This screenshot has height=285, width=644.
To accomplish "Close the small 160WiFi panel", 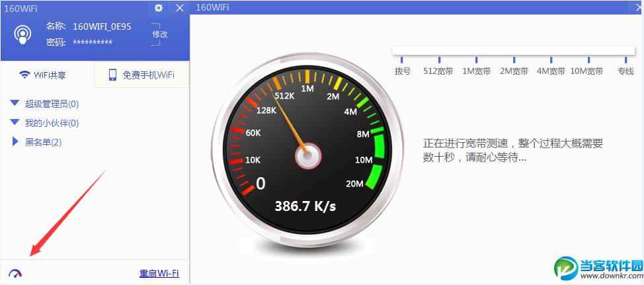I will tap(180, 8).
